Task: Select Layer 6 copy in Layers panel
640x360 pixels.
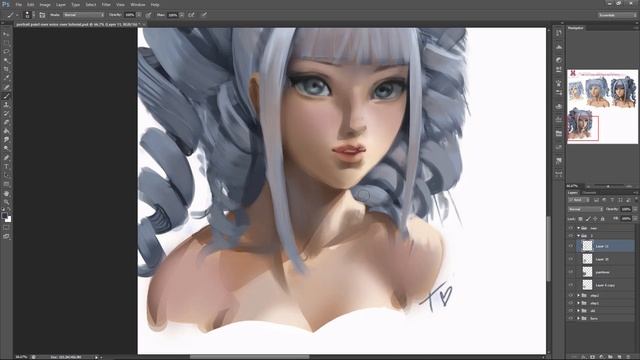Action: [605, 285]
